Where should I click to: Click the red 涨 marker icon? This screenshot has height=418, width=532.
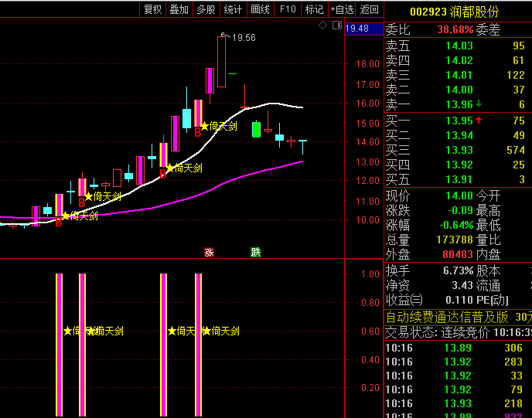209,253
